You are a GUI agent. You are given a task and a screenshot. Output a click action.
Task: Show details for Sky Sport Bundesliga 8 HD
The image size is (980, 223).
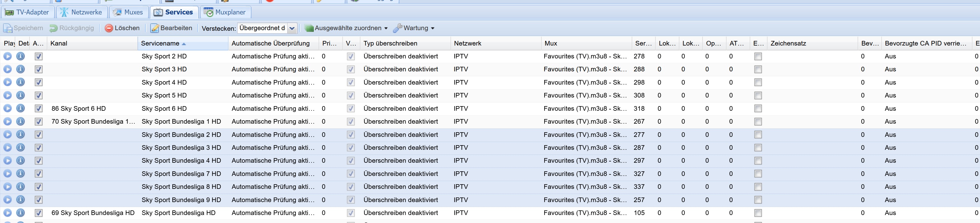coord(21,186)
